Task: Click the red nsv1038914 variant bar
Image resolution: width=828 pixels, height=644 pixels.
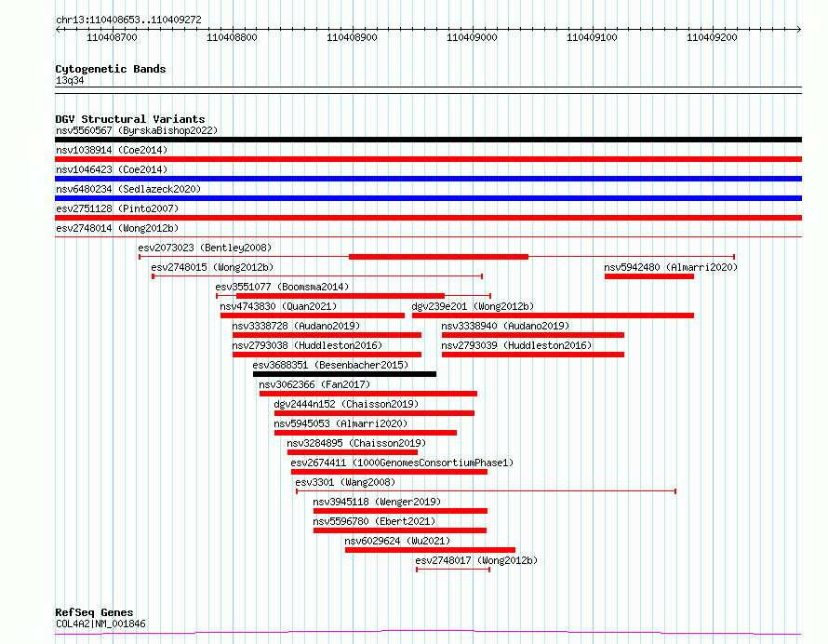Action: pos(428,159)
